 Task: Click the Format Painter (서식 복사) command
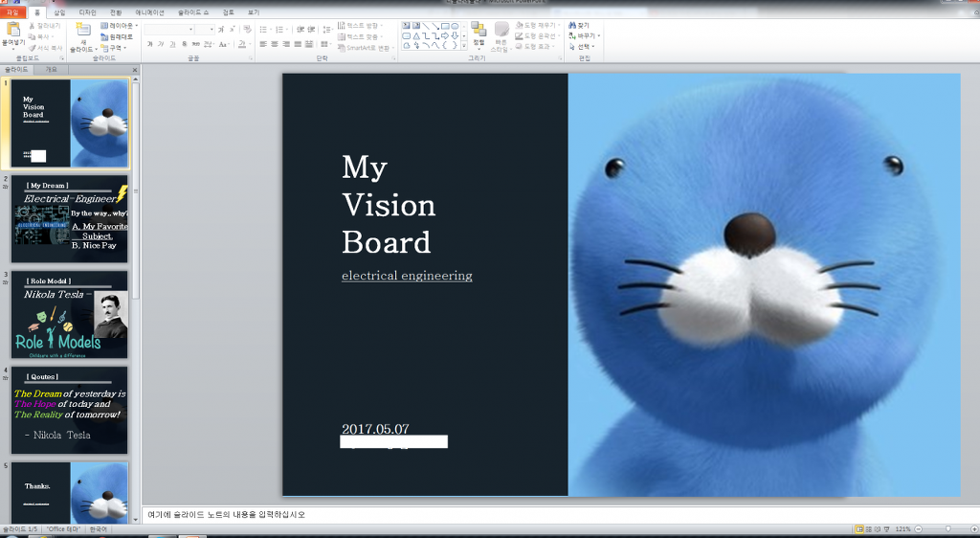coord(46,48)
